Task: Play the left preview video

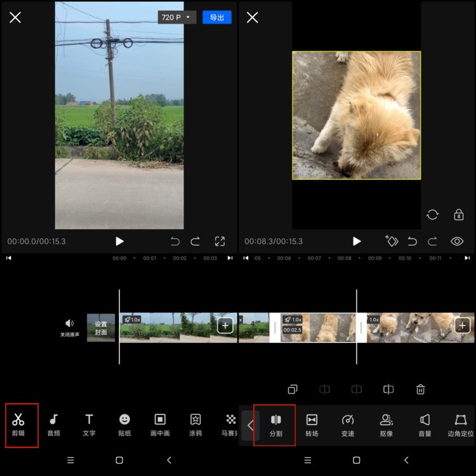Action: 119,241
